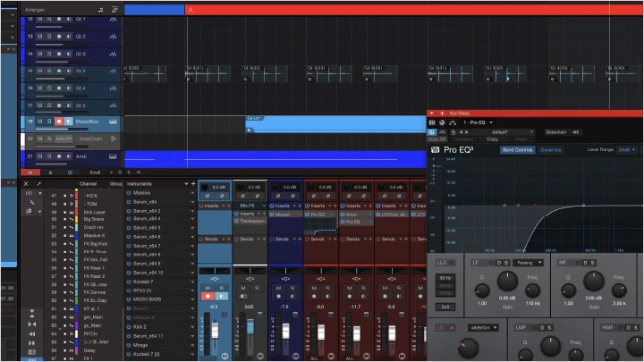Disarm record on the MusicBox track

click(x=59, y=122)
